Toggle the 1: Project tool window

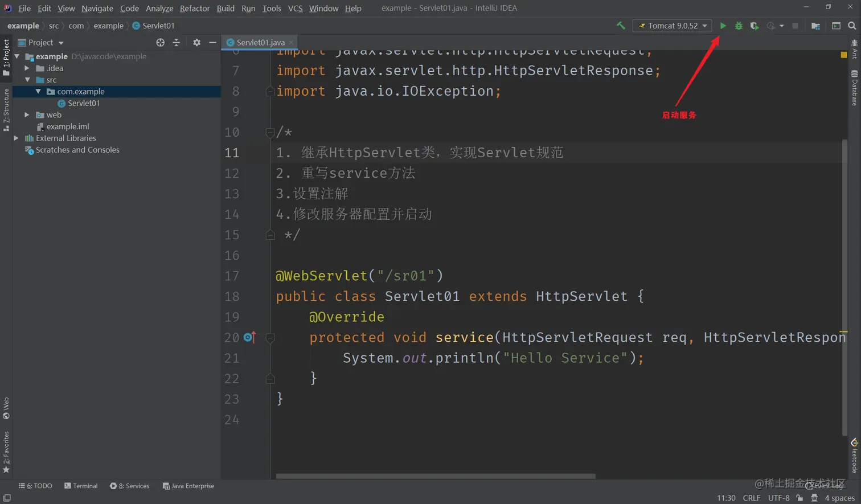(6, 58)
